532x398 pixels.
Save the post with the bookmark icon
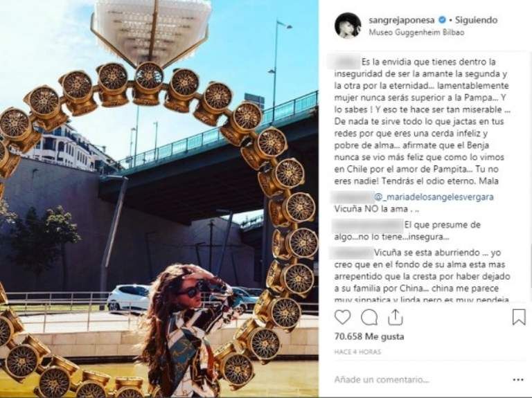pos(518,317)
